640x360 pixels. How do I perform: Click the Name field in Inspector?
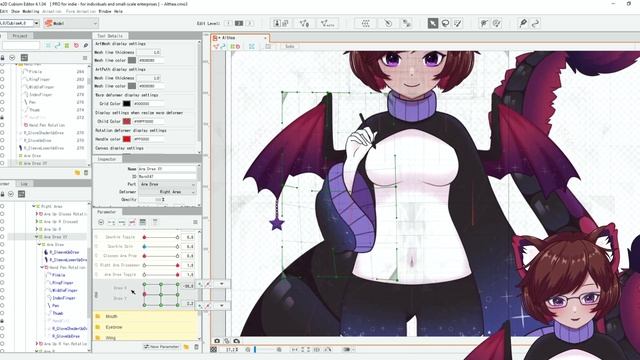coord(167,169)
